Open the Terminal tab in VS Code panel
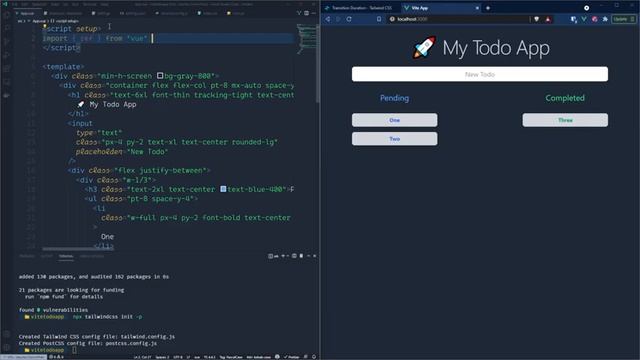 click(66, 256)
